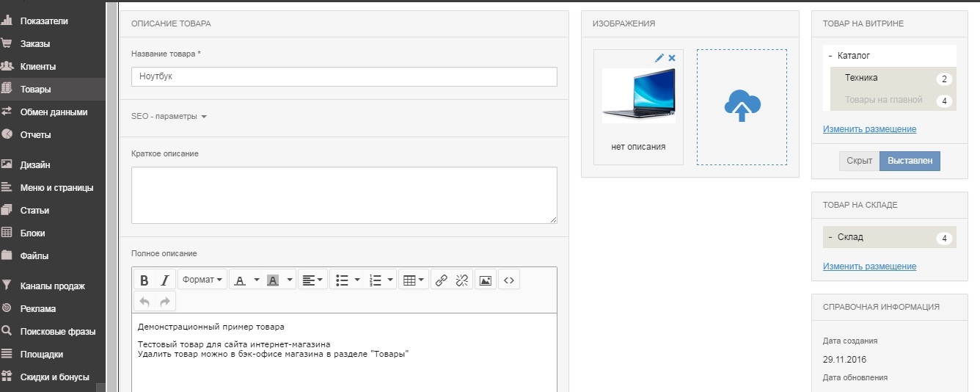
Task: Open the background color dropdown arrow
Action: pos(290,280)
